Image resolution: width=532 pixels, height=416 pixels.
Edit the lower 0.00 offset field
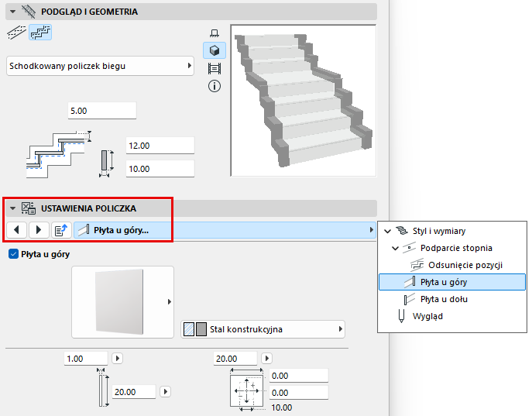pos(299,393)
